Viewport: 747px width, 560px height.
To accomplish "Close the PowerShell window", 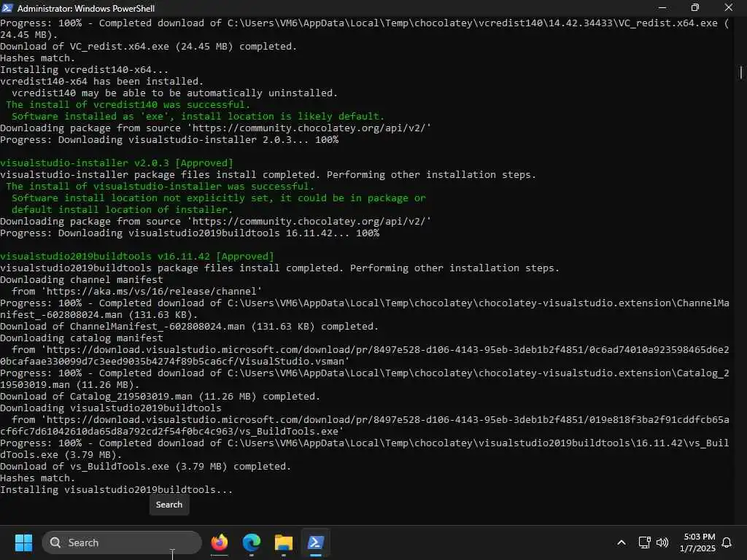I will pyautogui.click(x=729, y=7).
